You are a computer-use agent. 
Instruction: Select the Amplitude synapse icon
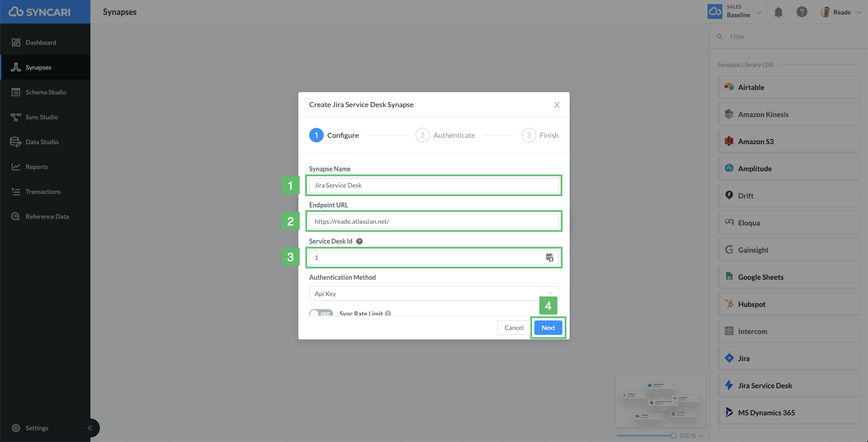click(x=729, y=168)
